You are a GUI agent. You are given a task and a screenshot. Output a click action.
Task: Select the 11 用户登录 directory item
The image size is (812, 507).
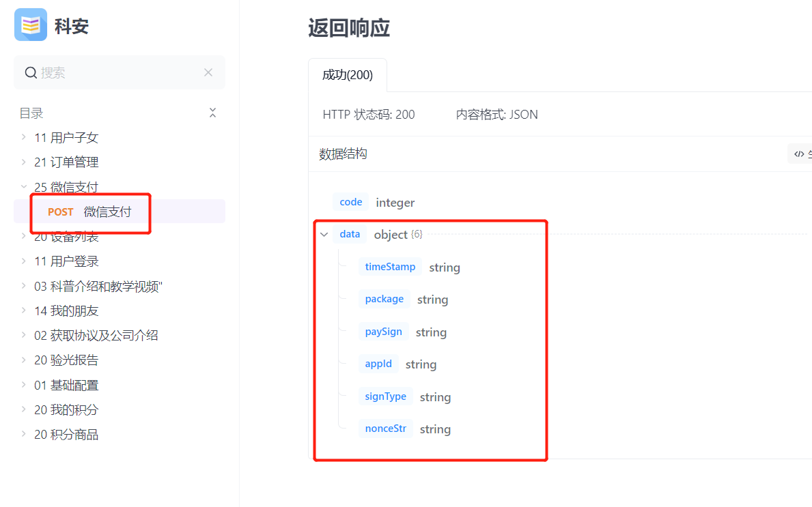(66, 262)
